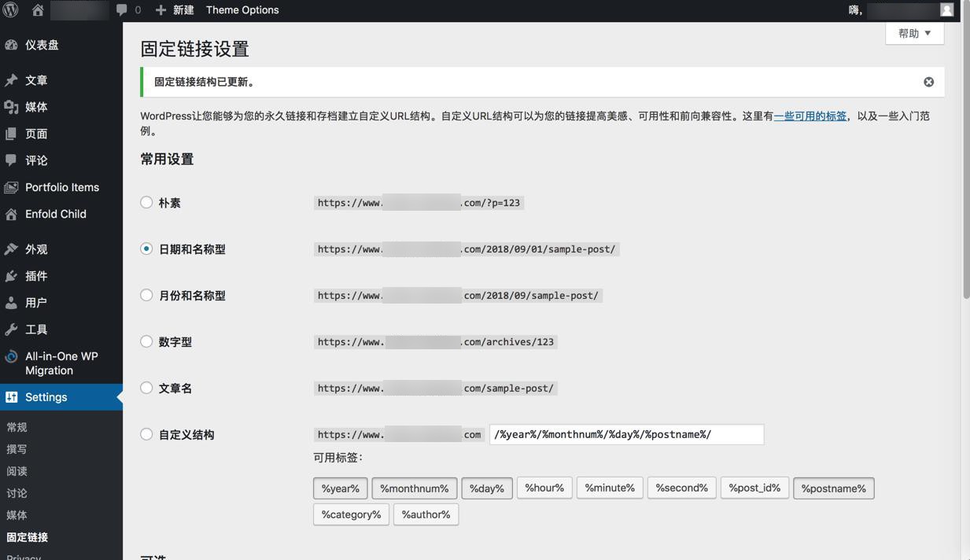Click the Enfold Child home icon
Image resolution: width=970 pixels, height=560 pixels.
pos(11,214)
